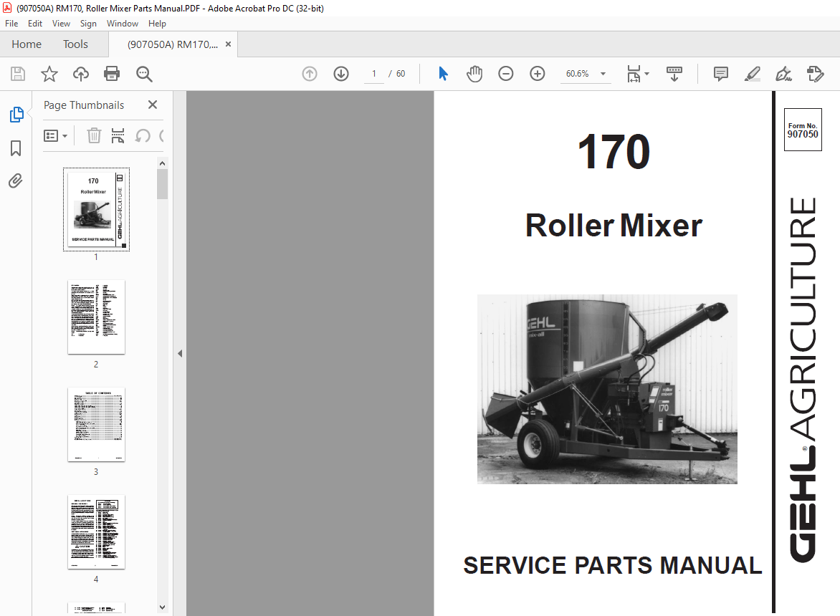Screen dimensions: 840x616
Task: Select page 2 thumbnail
Action: pos(97,317)
